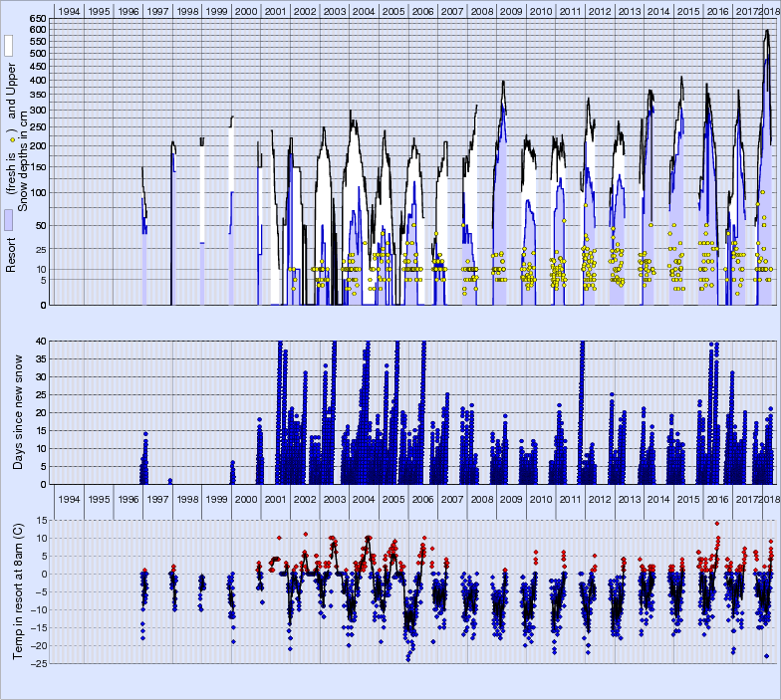781x700 pixels.
Task: Click 2001 on the middle year axis
Action: tap(275, 499)
